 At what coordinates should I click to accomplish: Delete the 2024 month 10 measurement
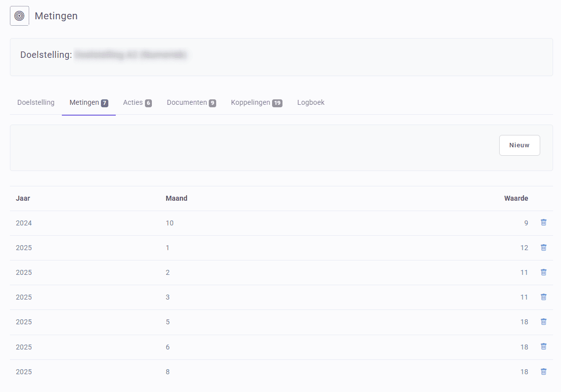point(544,222)
